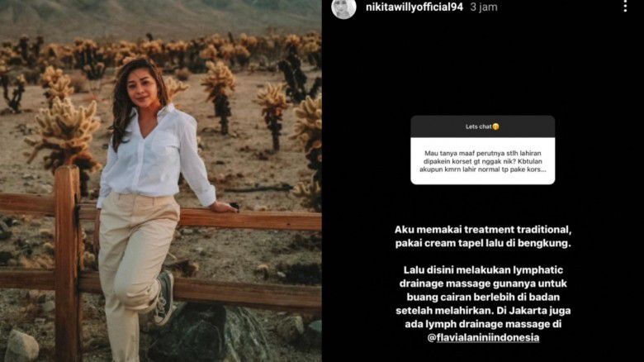Image resolution: width=644 pixels, height=362 pixels.
Task: Open the three-dot more options menu
Action: 625,6
